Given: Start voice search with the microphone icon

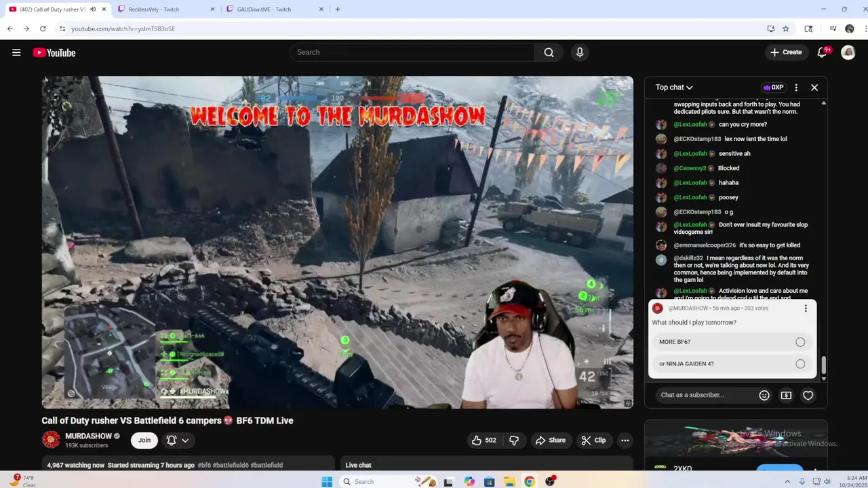Looking at the screenshot, I should pyautogui.click(x=580, y=52).
